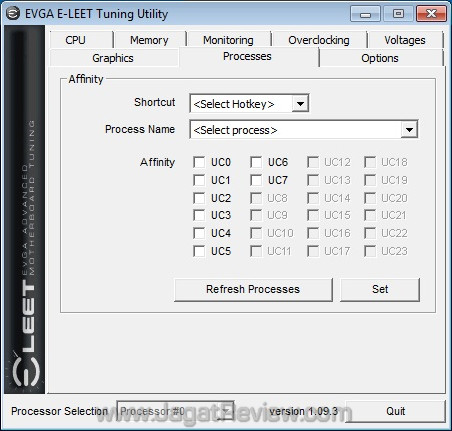Click the greyed-out UC14 checkbox
Screen dimensions: 452x431
click(x=313, y=198)
